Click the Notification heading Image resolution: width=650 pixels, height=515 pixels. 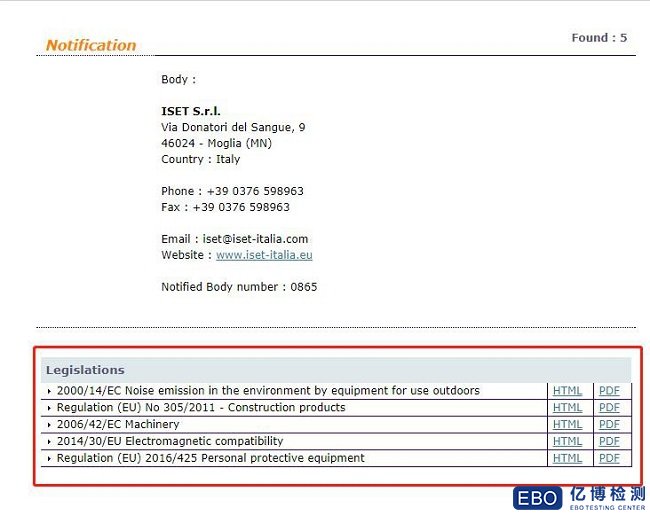coord(91,45)
